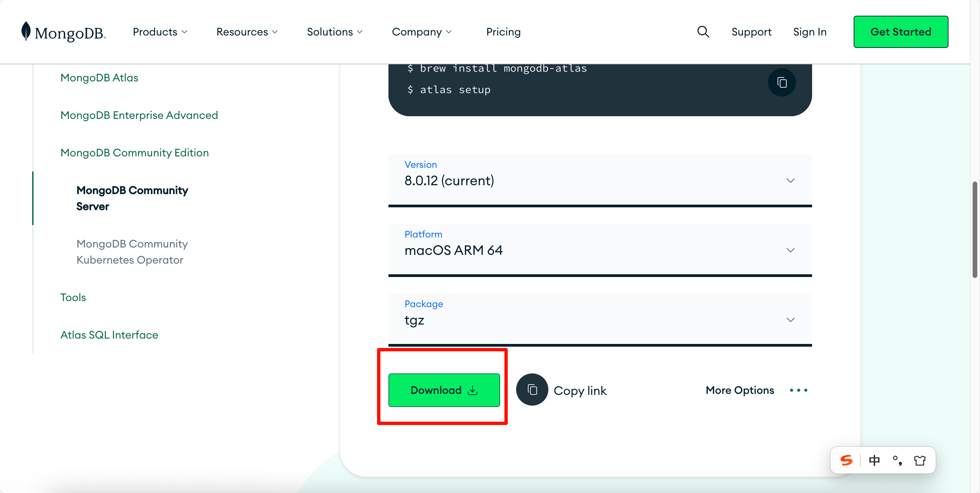Go to Sign In page
The height and width of the screenshot is (493, 980).
[809, 32]
